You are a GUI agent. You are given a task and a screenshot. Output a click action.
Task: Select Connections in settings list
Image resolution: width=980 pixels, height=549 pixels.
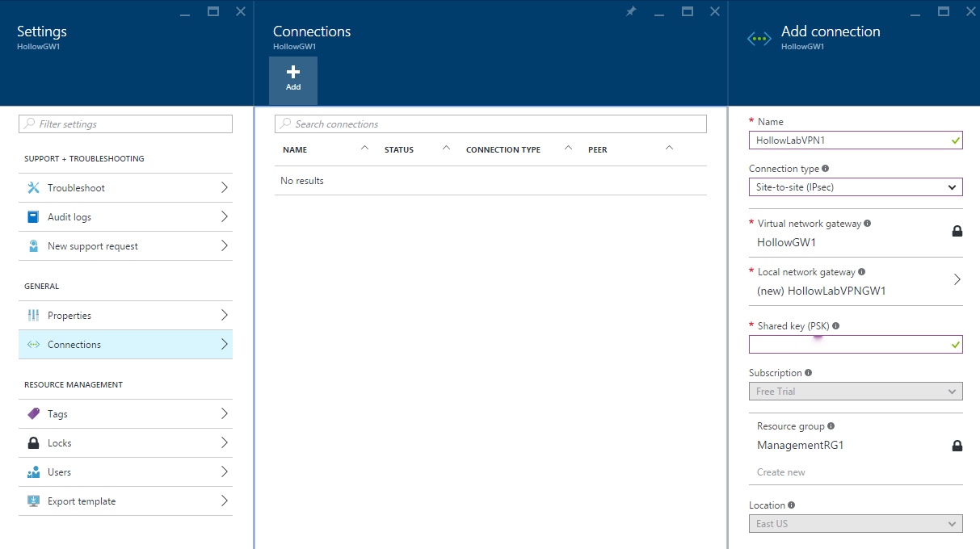tap(125, 344)
